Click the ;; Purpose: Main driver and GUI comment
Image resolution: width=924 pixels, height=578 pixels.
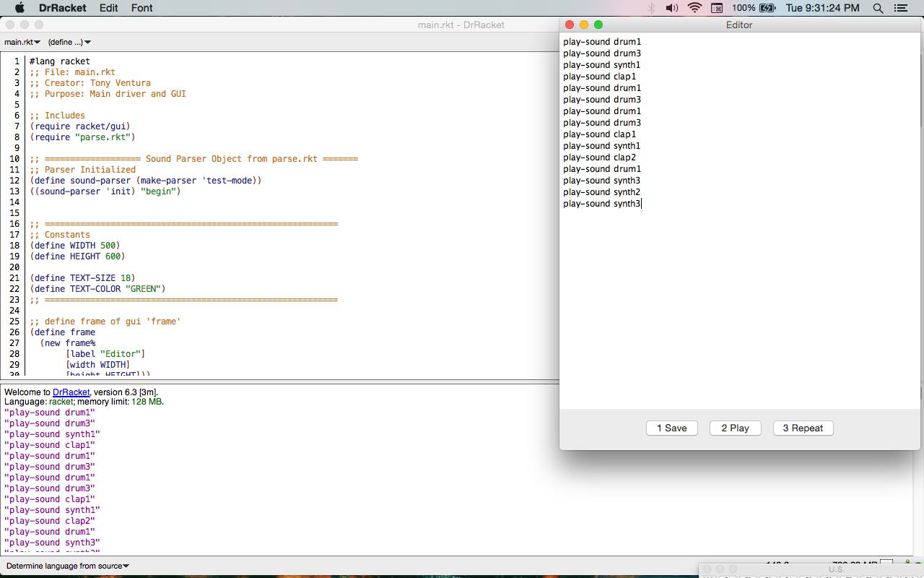click(x=108, y=94)
